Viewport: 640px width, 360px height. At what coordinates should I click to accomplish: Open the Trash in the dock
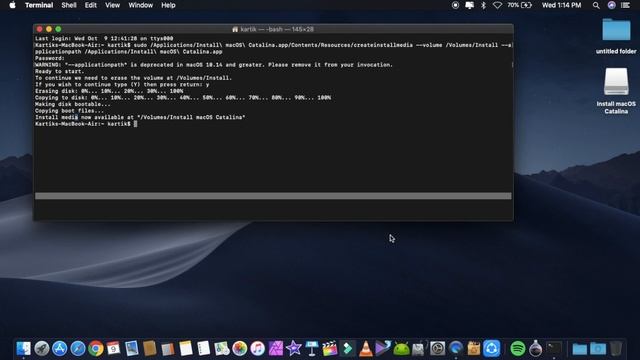click(x=616, y=349)
